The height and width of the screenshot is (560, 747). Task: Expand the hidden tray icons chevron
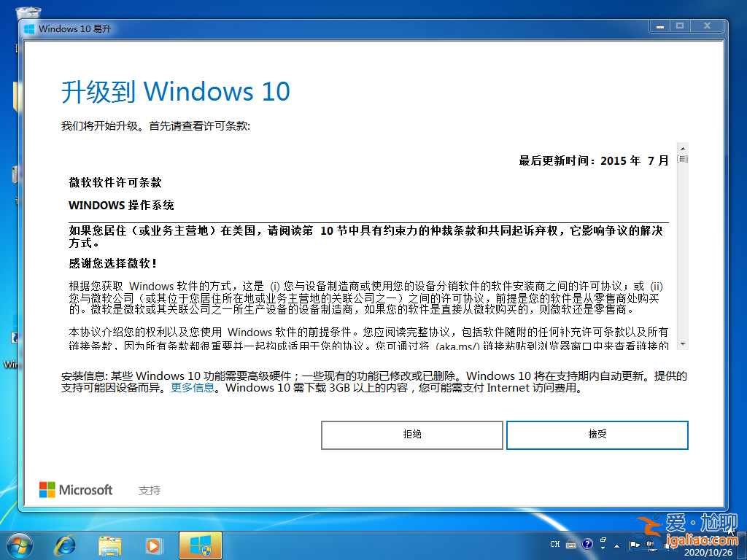[x=617, y=545]
